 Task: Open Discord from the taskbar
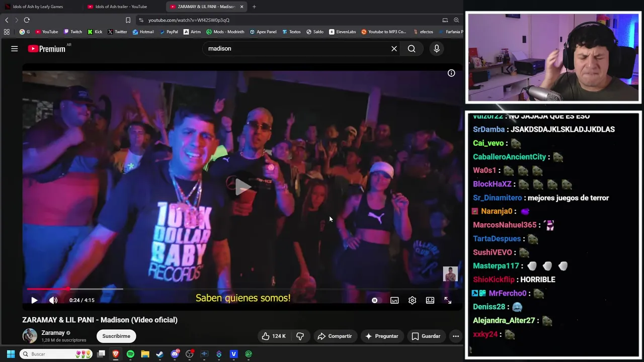[x=175, y=354]
